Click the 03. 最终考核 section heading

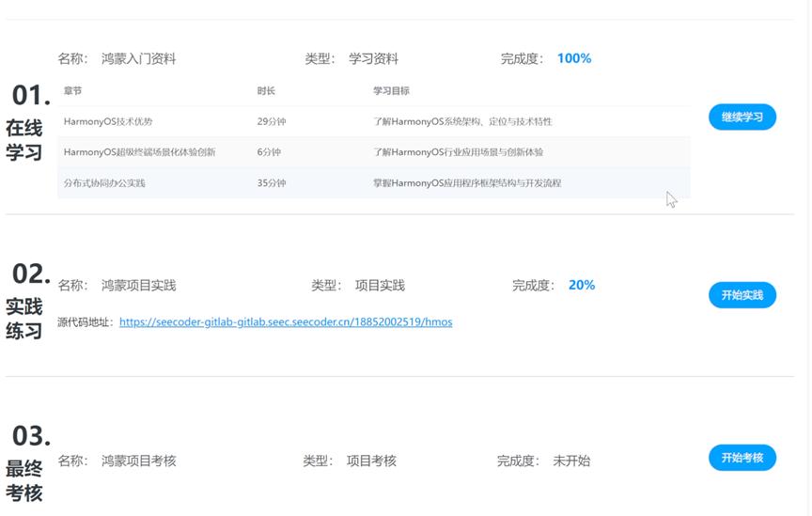coord(28,462)
